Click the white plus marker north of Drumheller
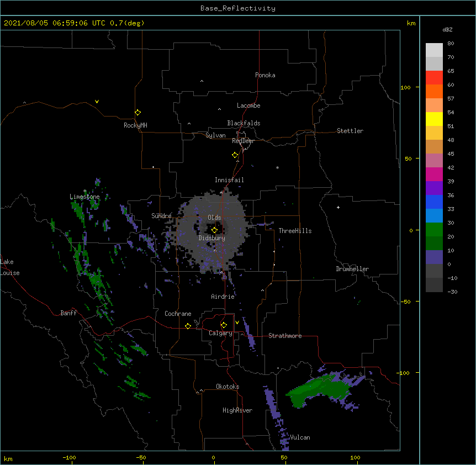The image size is (476, 465). click(x=338, y=207)
